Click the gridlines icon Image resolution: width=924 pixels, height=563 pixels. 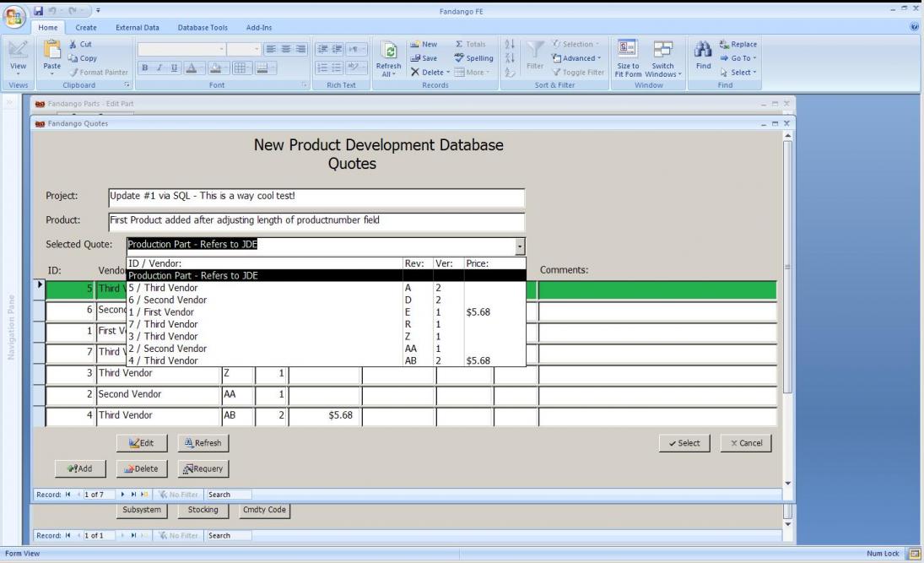click(x=240, y=68)
